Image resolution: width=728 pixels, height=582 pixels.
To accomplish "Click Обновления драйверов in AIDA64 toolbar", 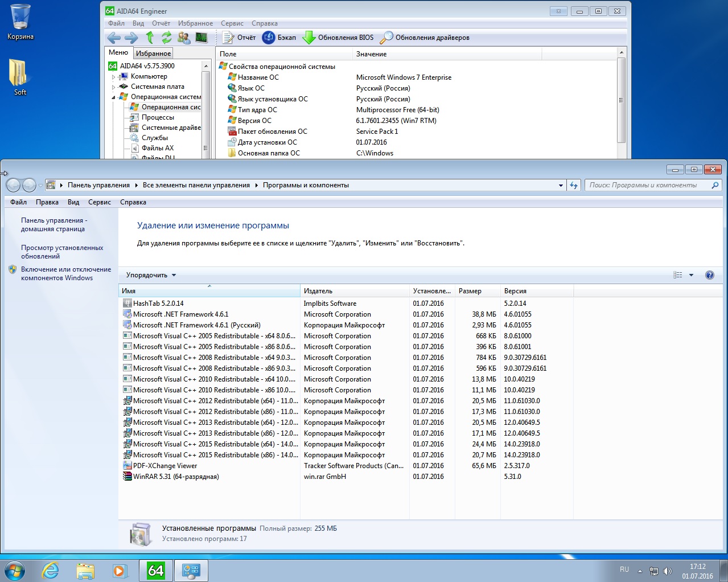I will (x=425, y=38).
